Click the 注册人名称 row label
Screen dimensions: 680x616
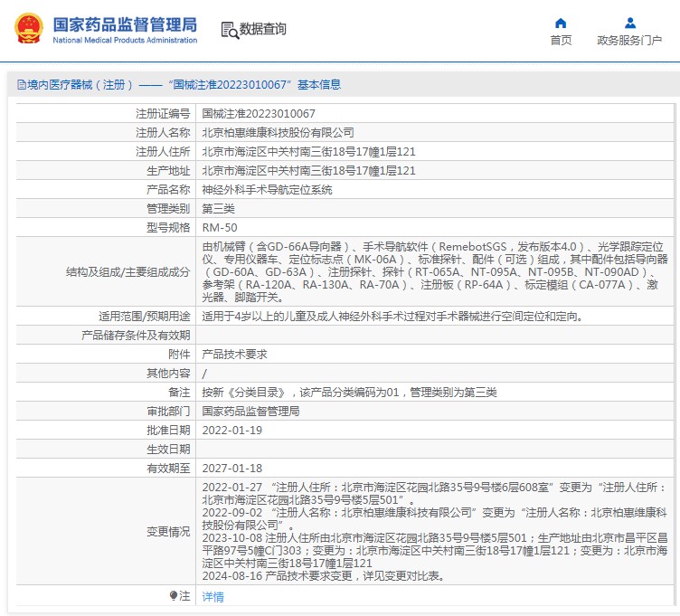[163, 133]
